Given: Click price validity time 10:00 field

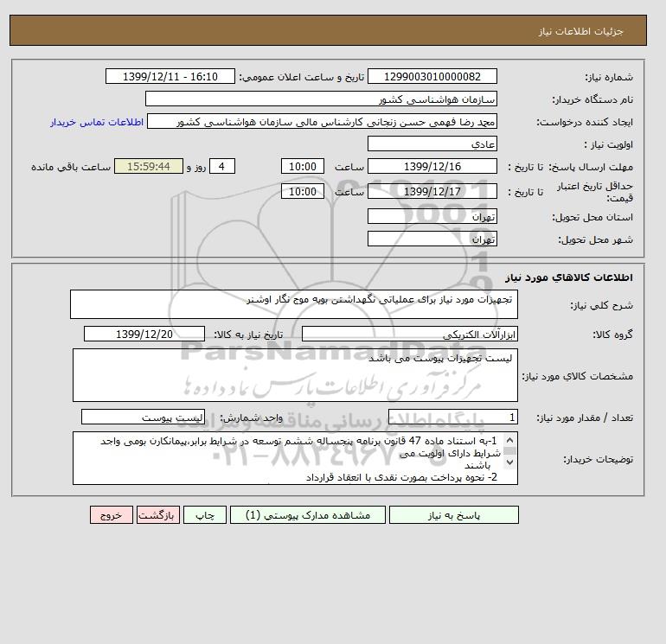Looking at the screenshot, I should 303,191.
